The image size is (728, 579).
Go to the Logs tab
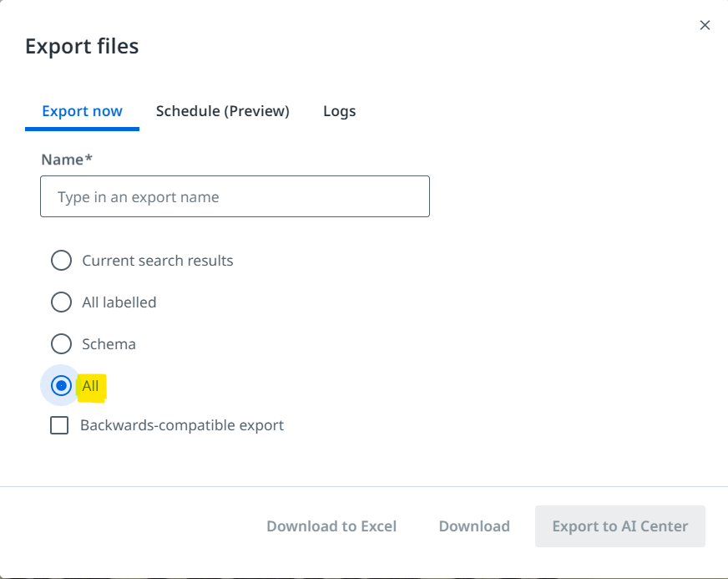pyautogui.click(x=340, y=111)
